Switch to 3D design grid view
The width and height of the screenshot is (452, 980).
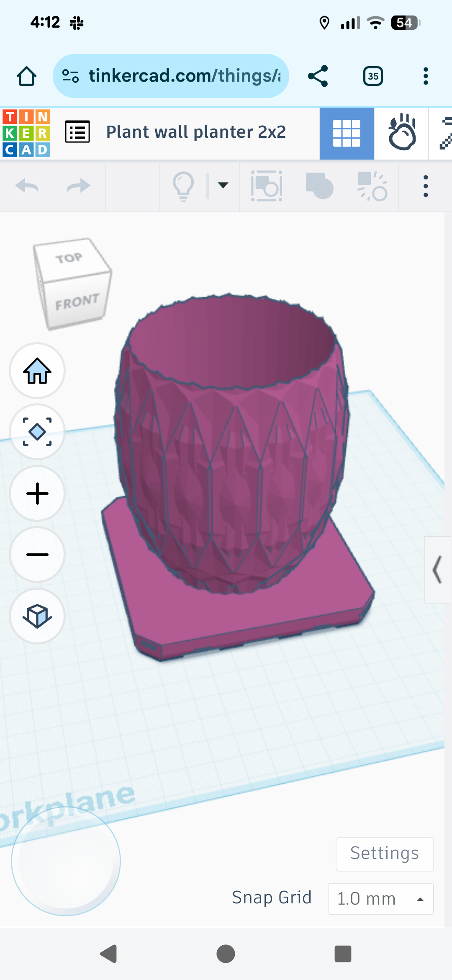[x=347, y=134]
